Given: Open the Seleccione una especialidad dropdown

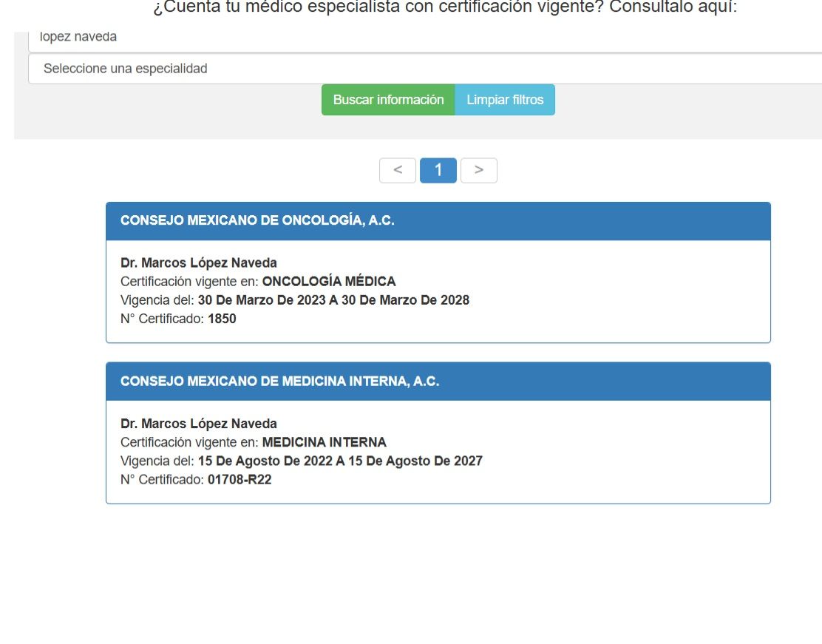Looking at the screenshot, I should (x=425, y=69).
